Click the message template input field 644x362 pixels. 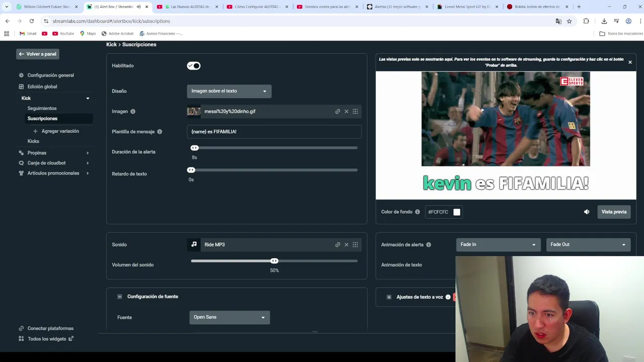(x=274, y=132)
